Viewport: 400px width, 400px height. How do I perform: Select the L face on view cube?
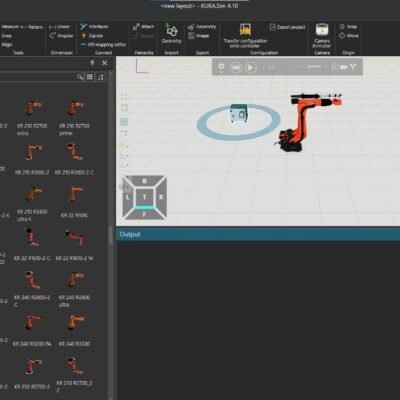127,197
